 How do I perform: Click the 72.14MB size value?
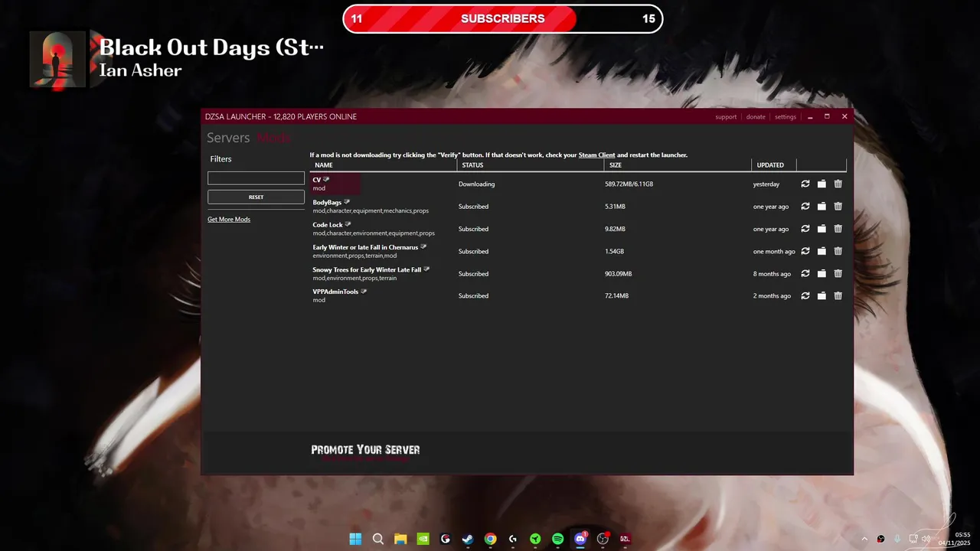616,296
